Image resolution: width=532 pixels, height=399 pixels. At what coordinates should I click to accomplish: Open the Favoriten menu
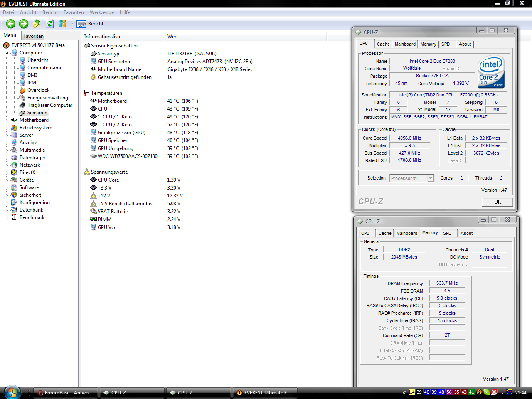click(74, 12)
